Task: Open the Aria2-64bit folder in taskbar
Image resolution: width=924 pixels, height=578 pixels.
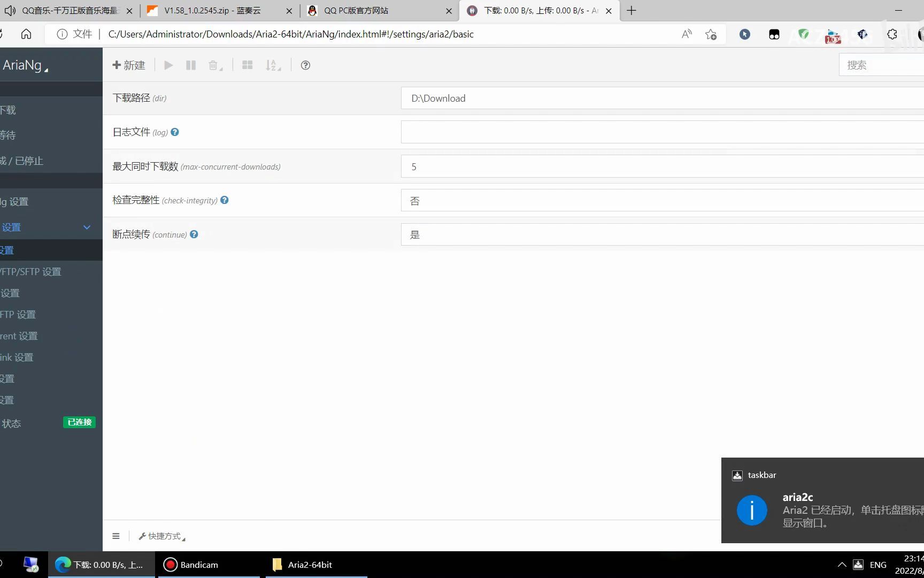Action: click(x=316, y=565)
